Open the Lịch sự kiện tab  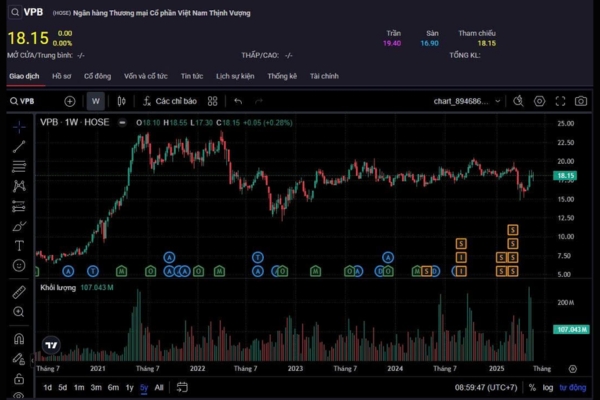tap(235, 76)
